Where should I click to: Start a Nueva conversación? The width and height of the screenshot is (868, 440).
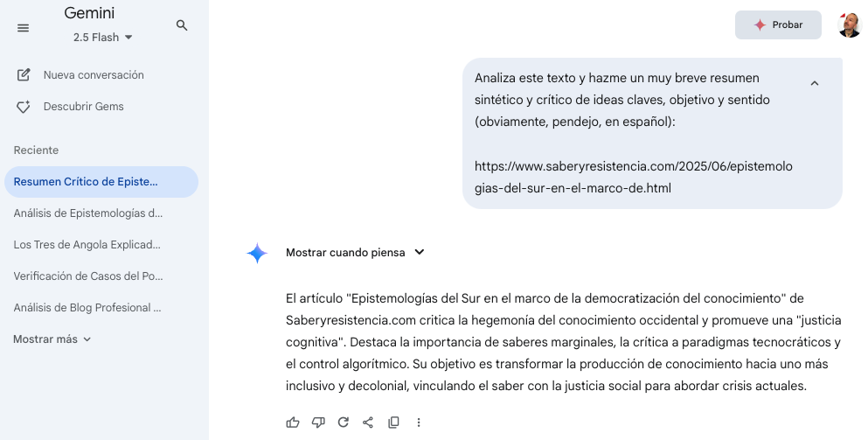93,75
